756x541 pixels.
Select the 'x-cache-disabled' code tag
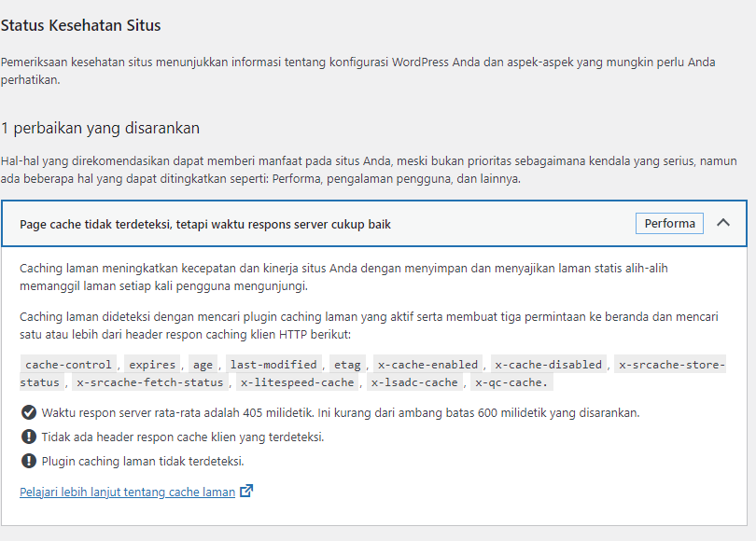[x=548, y=365]
